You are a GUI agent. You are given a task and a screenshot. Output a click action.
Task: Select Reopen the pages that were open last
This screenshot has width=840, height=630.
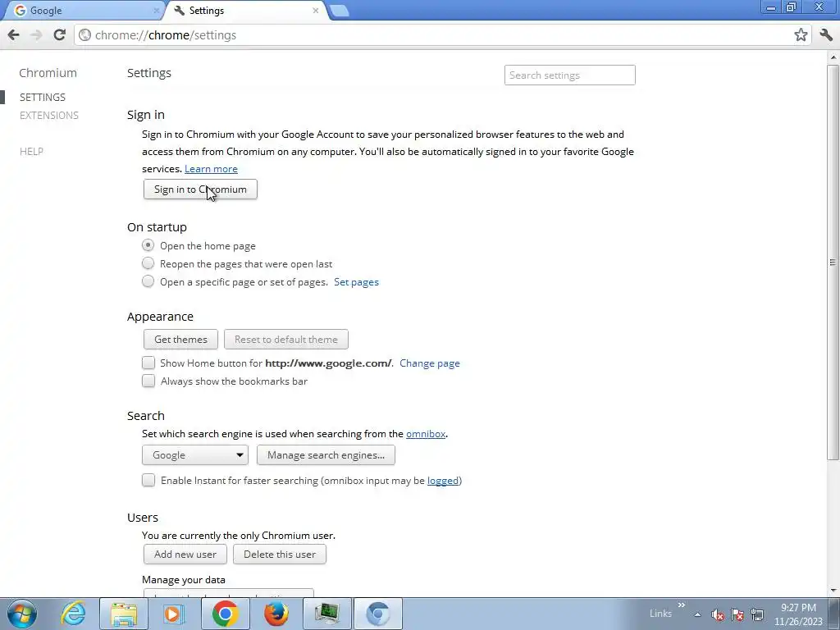coord(148,263)
